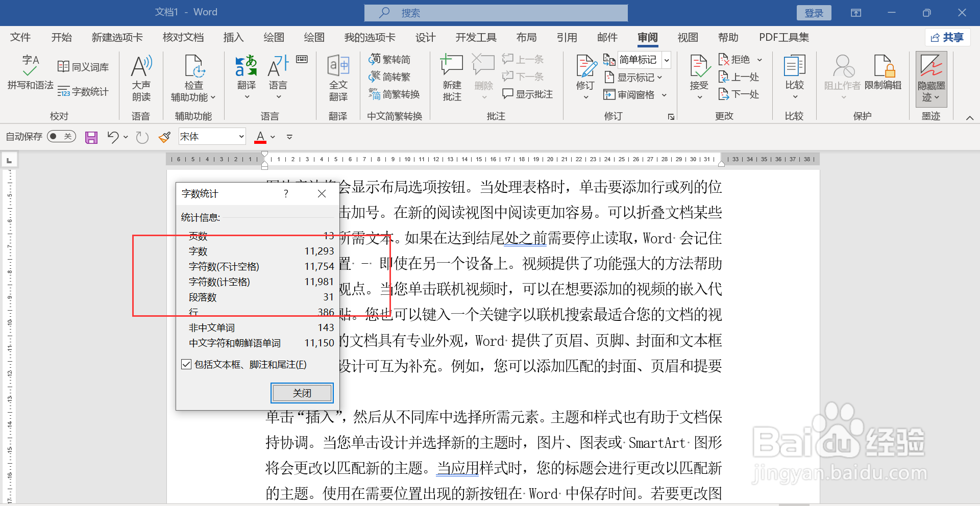Expand the Show Markup (显示标记) menu
This screenshot has height=506, width=980.
point(633,78)
